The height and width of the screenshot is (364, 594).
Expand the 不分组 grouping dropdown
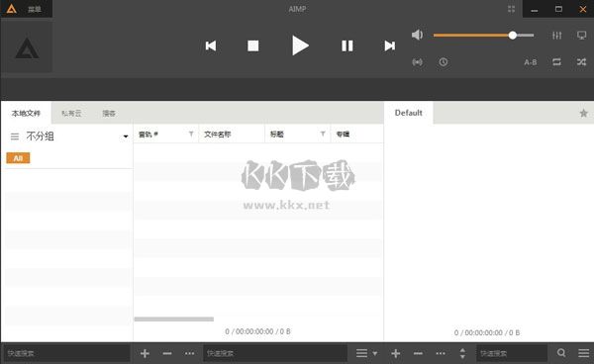[126, 136]
